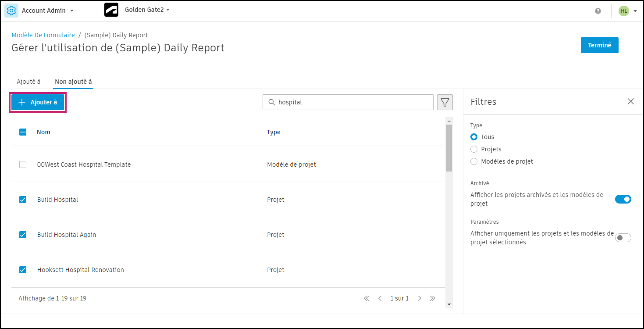Open the Modèle De Formulaire breadcrumb link
The image size is (644, 329).
pos(43,35)
